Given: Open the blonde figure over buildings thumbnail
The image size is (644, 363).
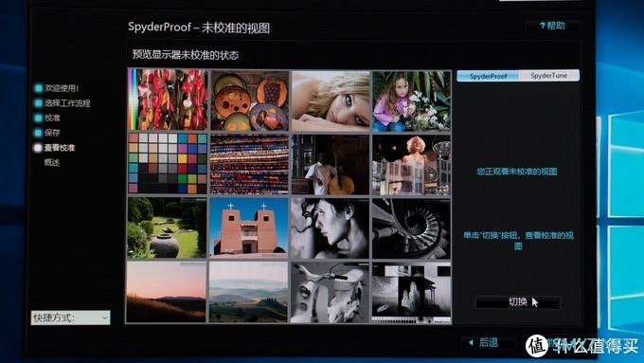Looking at the screenshot, I should click(x=412, y=165).
